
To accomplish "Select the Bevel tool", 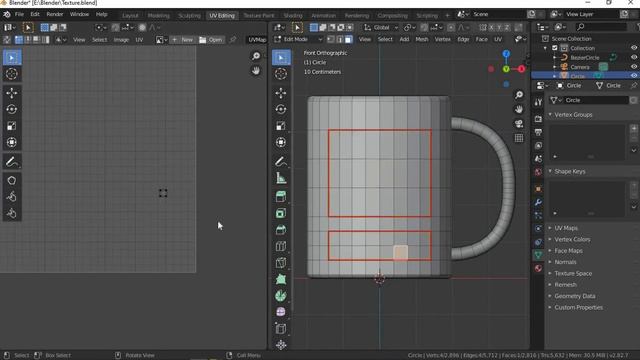I will point(281,230).
